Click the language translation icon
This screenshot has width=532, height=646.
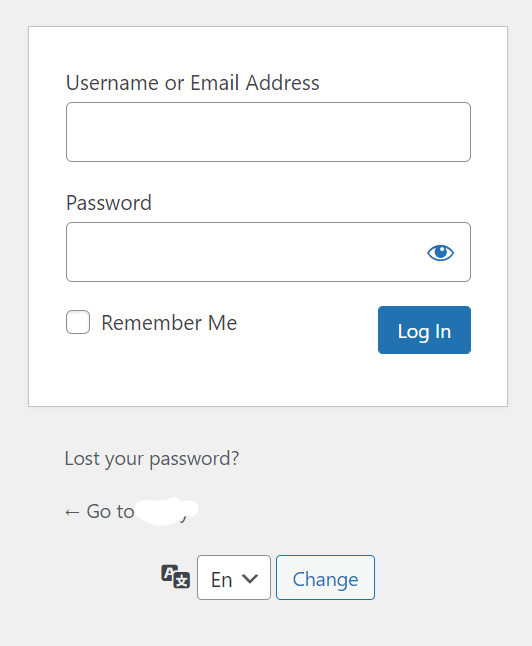176,576
